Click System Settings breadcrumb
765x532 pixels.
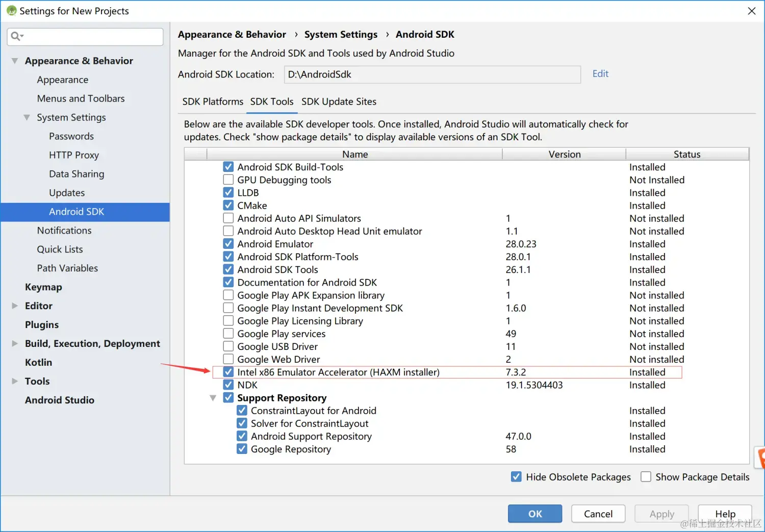pyautogui.click(x=341, y=34)
